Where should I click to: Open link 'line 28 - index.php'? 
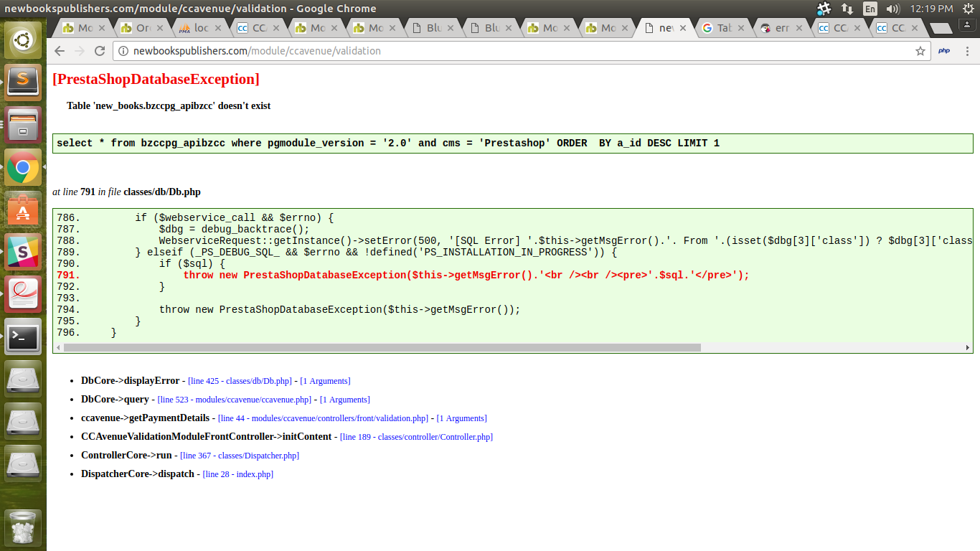coord(238,474)
